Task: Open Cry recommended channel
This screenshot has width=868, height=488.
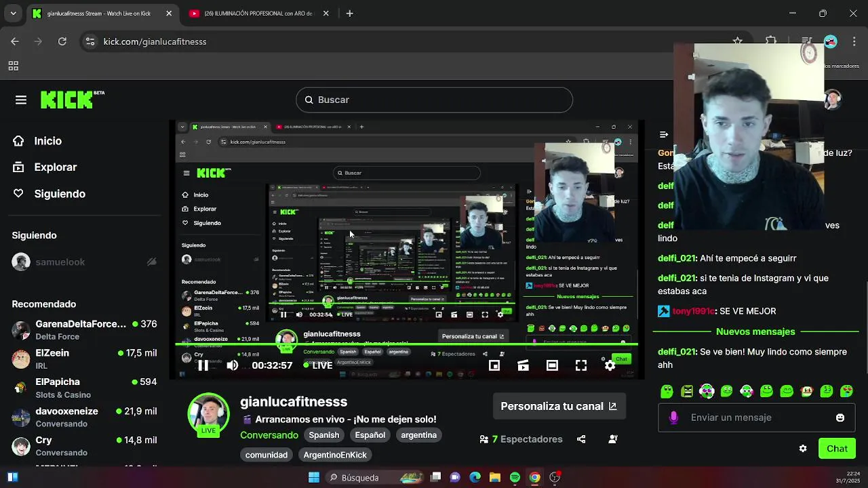Action: 85,446
